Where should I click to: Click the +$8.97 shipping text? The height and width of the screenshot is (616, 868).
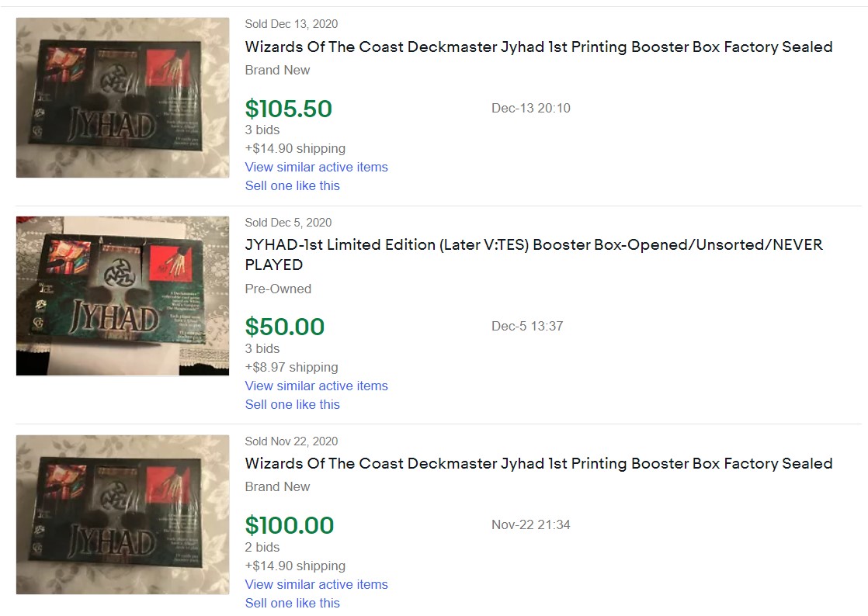pos(291,367)
